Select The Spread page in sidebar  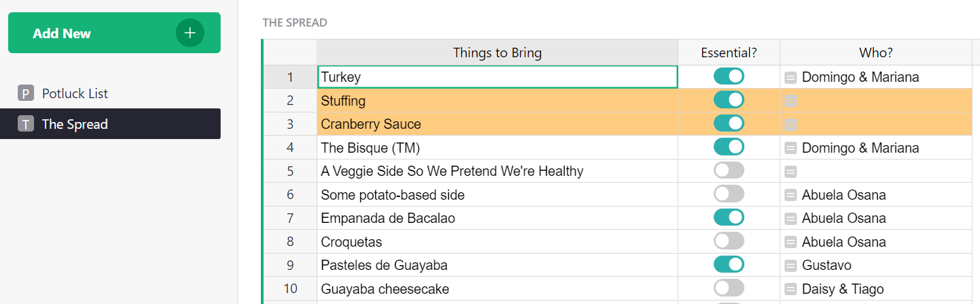click(75, 124)
